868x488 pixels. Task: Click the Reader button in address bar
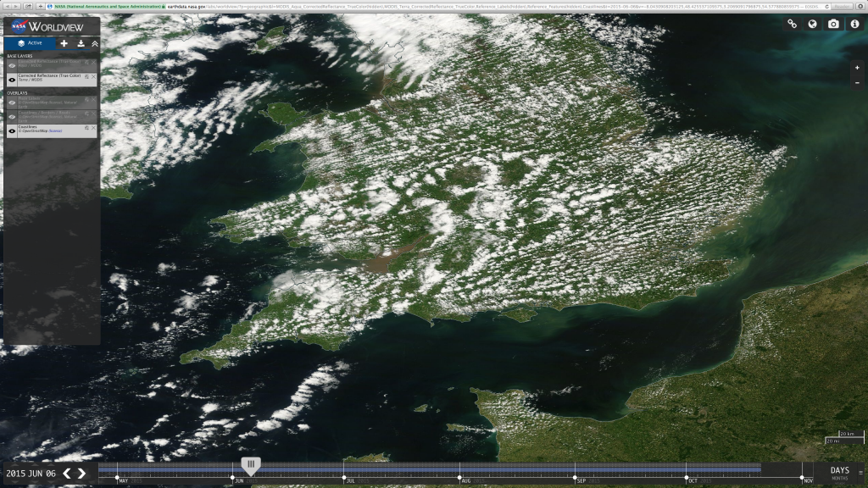(x=842, y=7)
